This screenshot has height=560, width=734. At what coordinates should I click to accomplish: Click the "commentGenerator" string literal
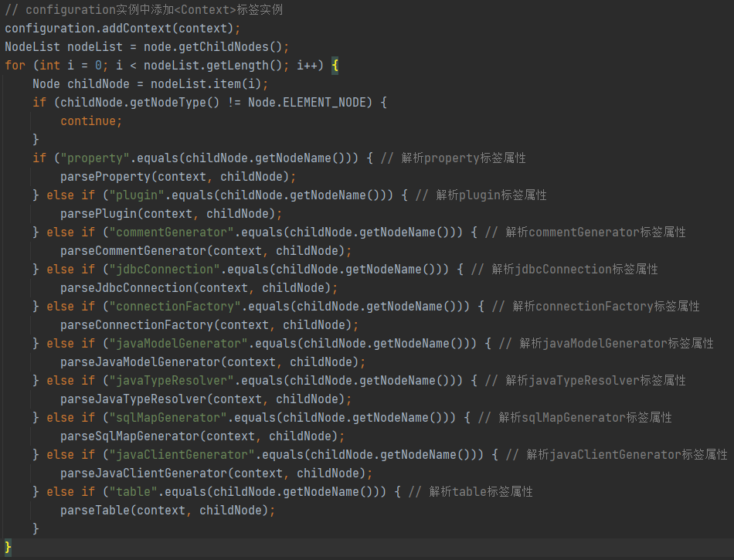coord(172,232)
